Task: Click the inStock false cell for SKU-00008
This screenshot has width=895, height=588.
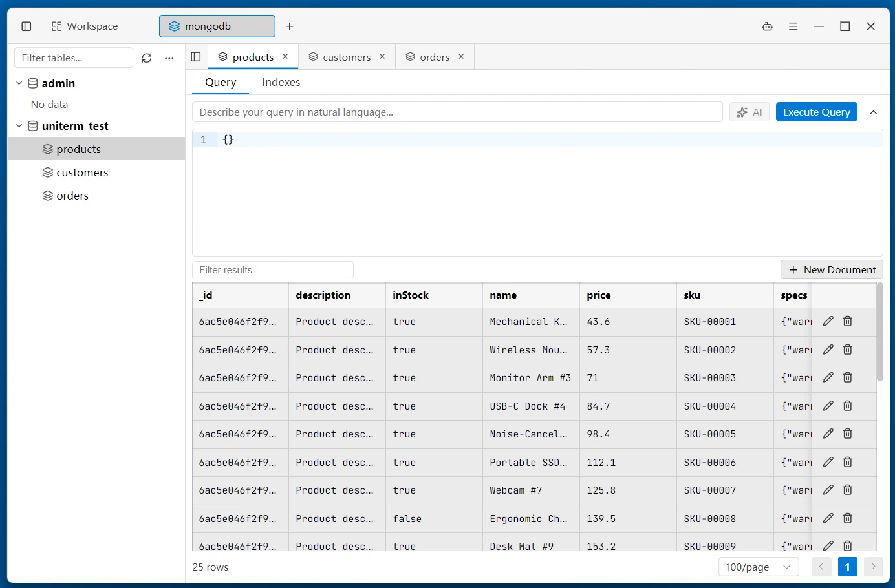Action: coord(434,519)
